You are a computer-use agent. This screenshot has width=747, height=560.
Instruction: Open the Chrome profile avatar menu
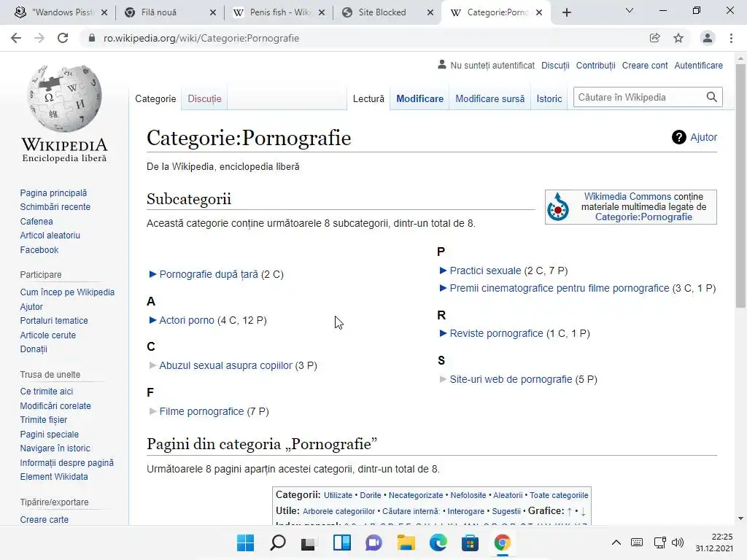(708, 38)
